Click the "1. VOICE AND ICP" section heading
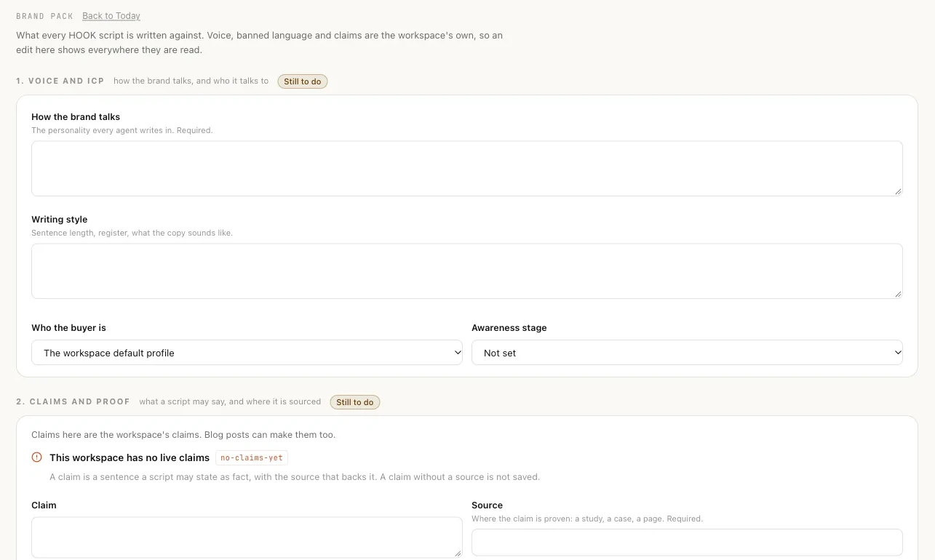The width and height of the screenshot is (935, 560). click(x=60, y=81)
